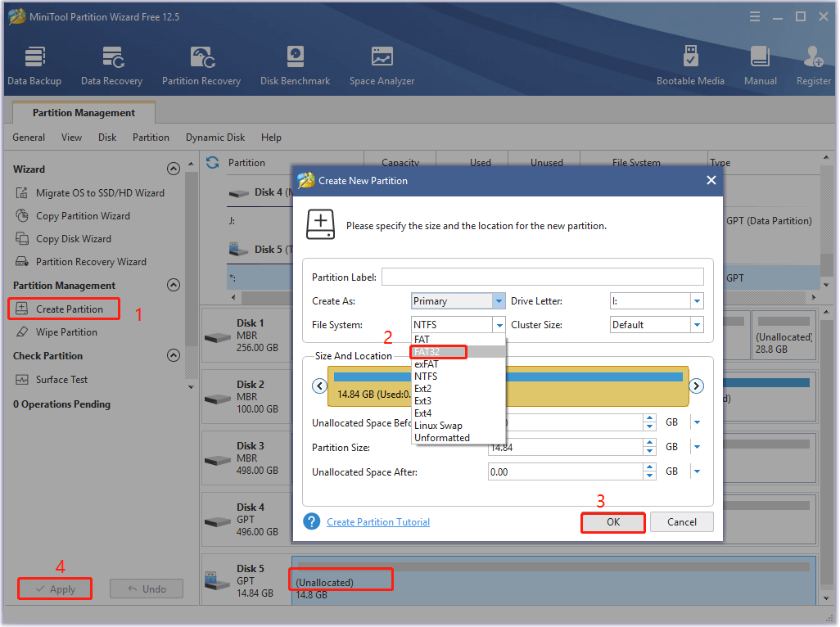The width and height of the screenshot is (840, 627).
Task: Click the Wipe Partition eraser icon
Action: pyautogui.click(x=22, y=332)
